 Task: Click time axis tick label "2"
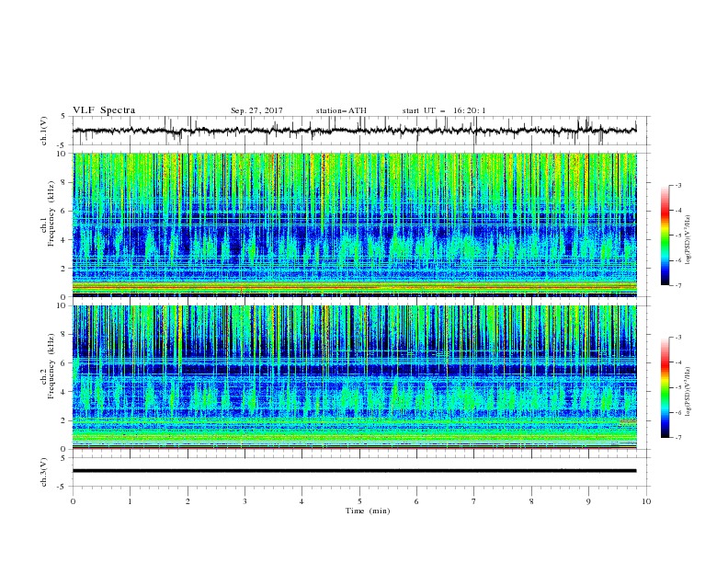[188, 501]
